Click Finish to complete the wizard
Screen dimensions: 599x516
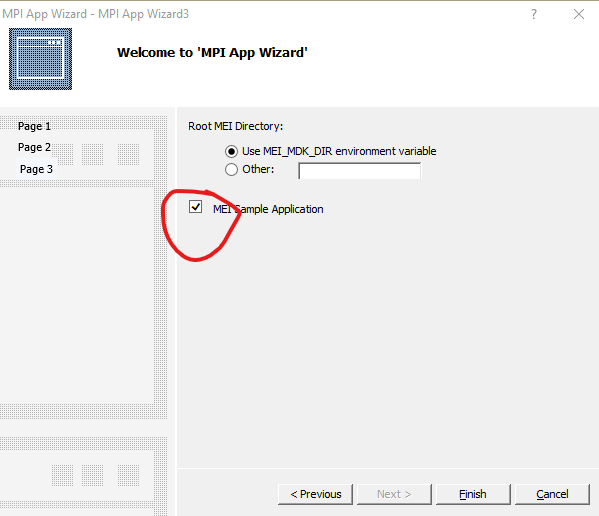click(x=473, y=494)
